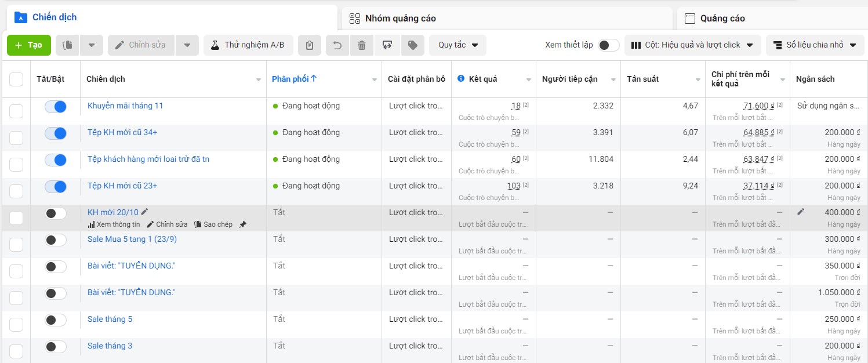
Task: Enable the Sale tháng 5 campaign toggle
Action: coord(55,320)
